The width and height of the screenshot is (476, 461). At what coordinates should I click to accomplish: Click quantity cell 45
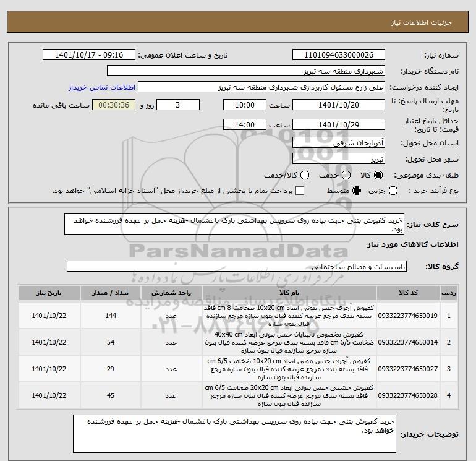[111, 395]
